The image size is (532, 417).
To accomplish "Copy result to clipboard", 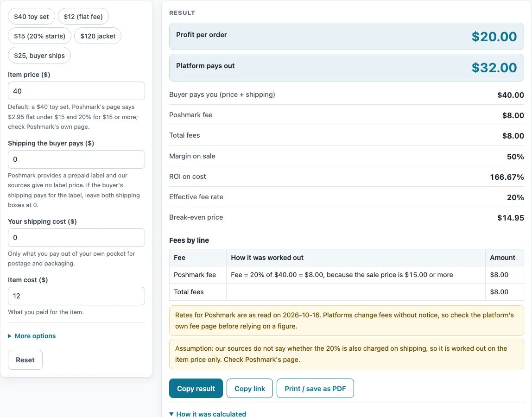I will (196, 388).
